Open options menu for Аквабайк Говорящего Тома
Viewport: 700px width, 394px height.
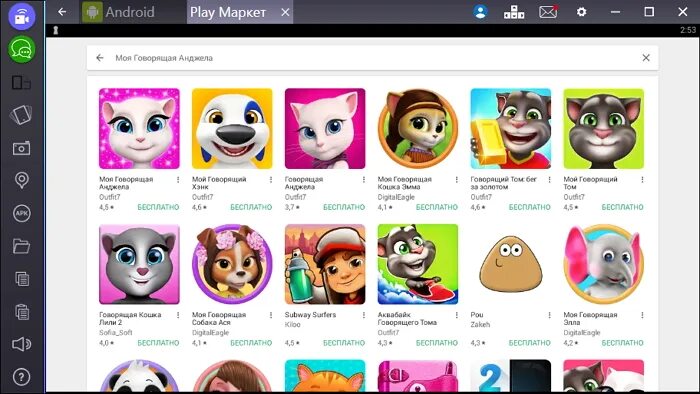point(457,315)
